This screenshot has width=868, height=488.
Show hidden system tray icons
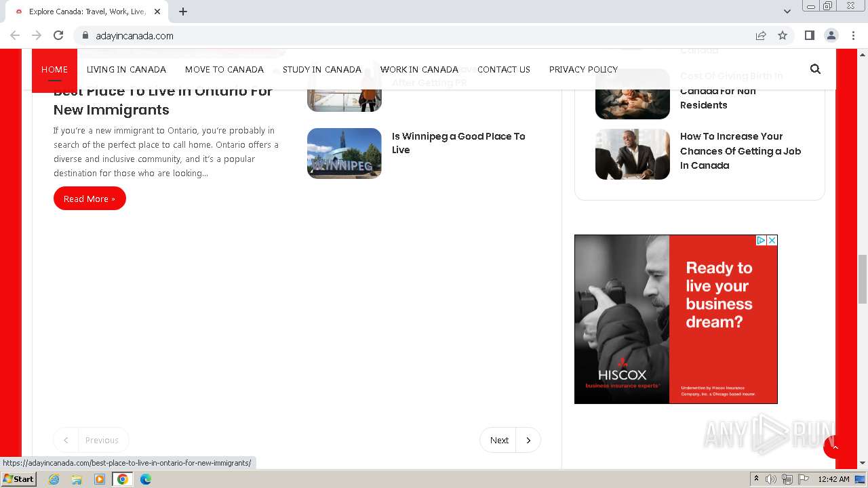click(x=756, y=479)
